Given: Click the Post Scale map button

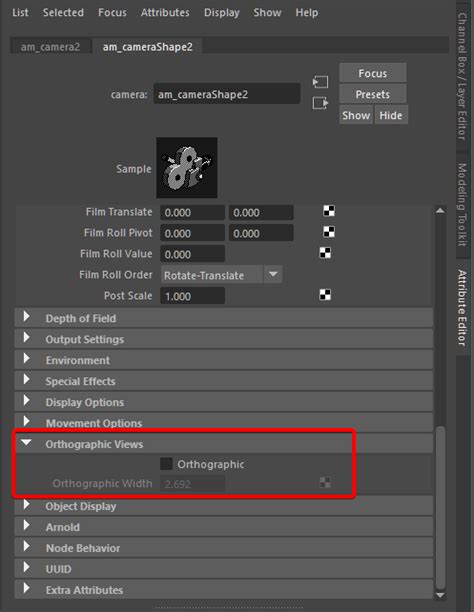Looking at the screenshot, I should click(x=325, y=295).
